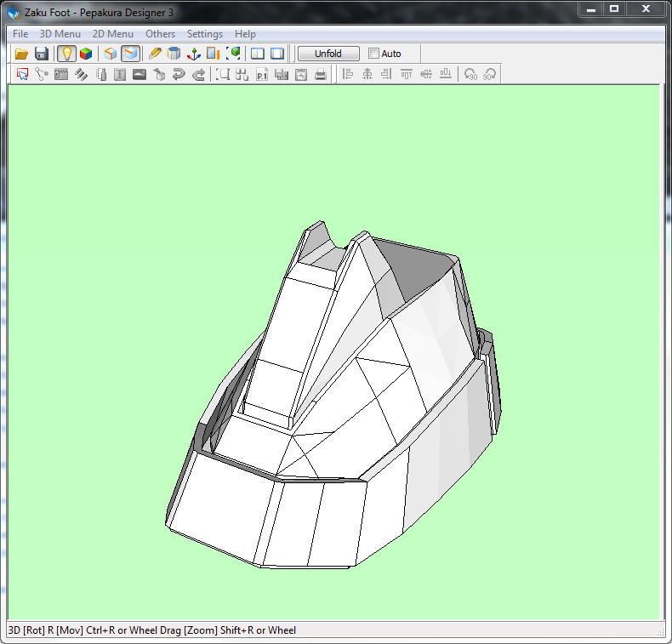Open the 3D Menu
This screenshot has height=644, width=672.
[60, 34]
